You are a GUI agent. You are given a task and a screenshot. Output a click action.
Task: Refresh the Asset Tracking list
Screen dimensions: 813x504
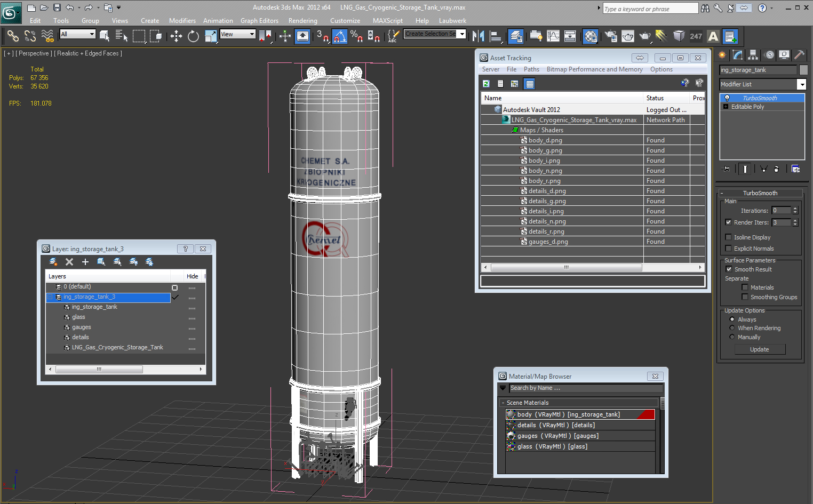click(x=487, y=84)
